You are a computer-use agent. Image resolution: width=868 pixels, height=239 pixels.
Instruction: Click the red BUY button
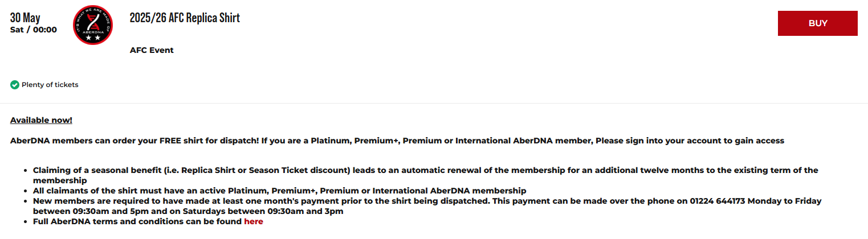[x=817, y=23]
